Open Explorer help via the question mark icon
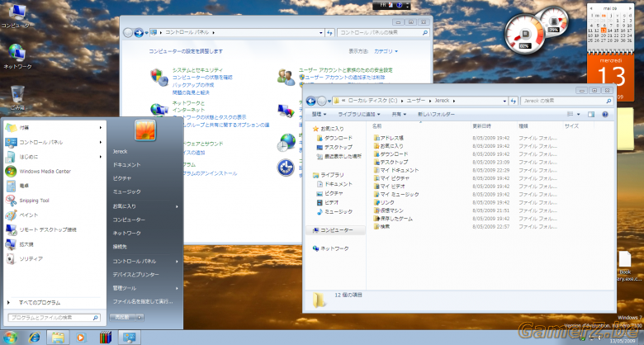This screenshot has height=345, width=644. point(605,114)
